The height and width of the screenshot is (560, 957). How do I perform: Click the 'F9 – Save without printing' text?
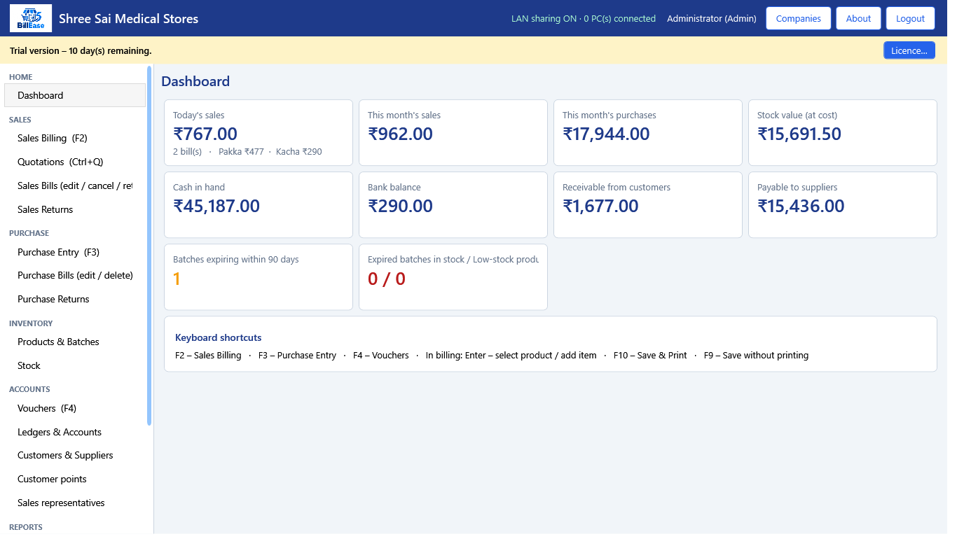pos(756,356)
